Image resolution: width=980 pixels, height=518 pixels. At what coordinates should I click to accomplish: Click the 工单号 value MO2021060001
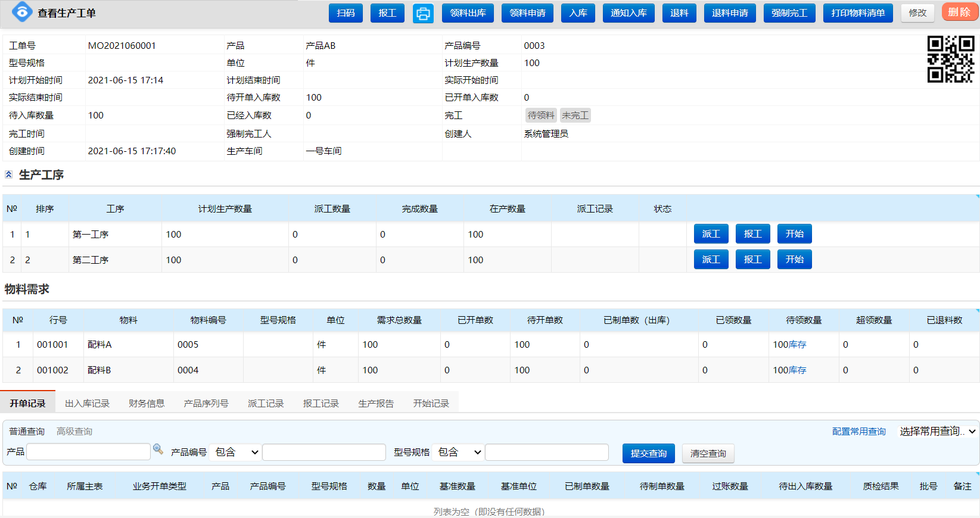[x=122, y=46]
